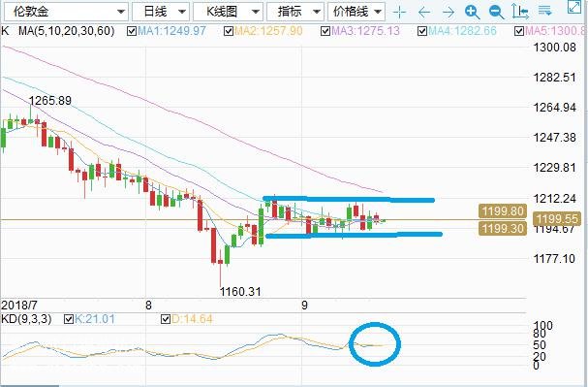Uncheck the MA1 moving average checkbox
The height and width of the screenshot is (387, 588).
pos(132,31)
